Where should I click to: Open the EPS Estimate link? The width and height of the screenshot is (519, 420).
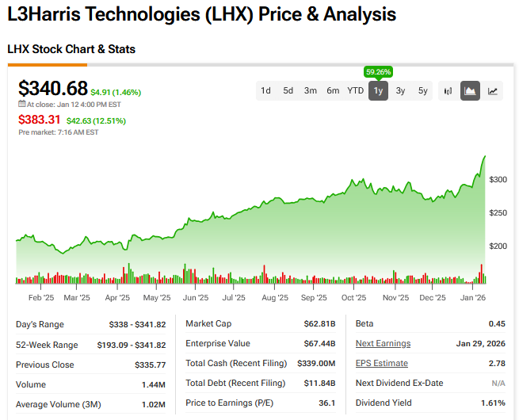[x=381, y=363]
